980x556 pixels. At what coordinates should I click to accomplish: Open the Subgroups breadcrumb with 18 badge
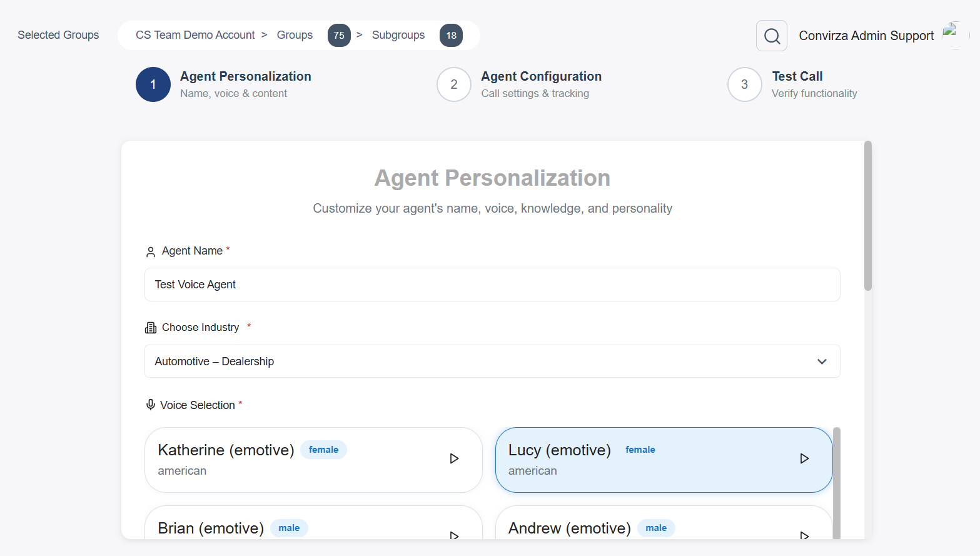pyautogui.click(x=398, y=35)
